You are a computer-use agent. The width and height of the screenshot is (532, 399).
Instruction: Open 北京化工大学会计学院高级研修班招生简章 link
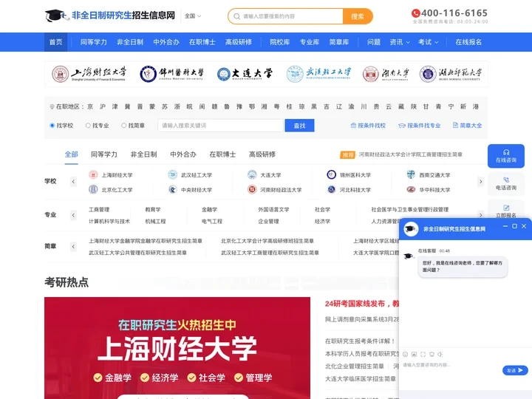pyautogui.click(x=267, y=241)
